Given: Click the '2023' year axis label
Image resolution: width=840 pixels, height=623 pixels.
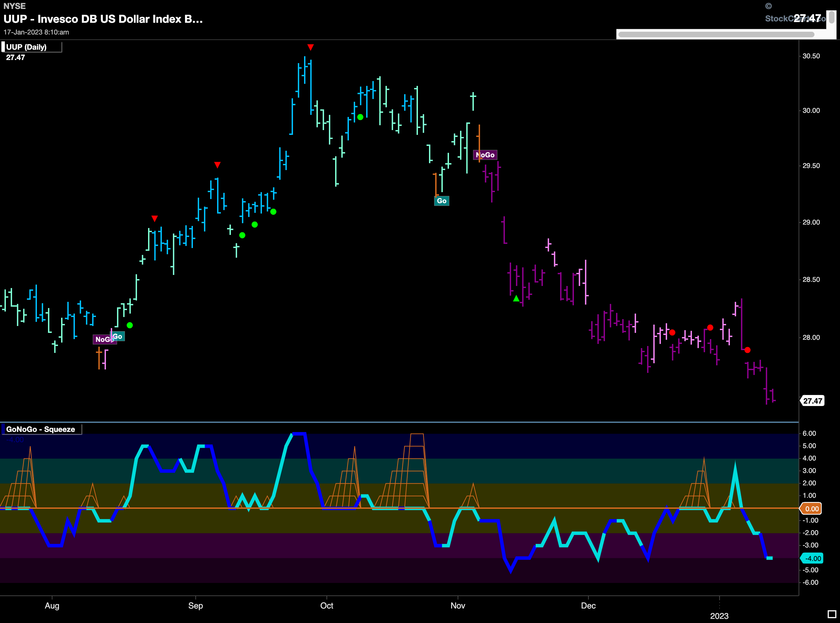Looking at the screenshot, I should click(719, 616).
